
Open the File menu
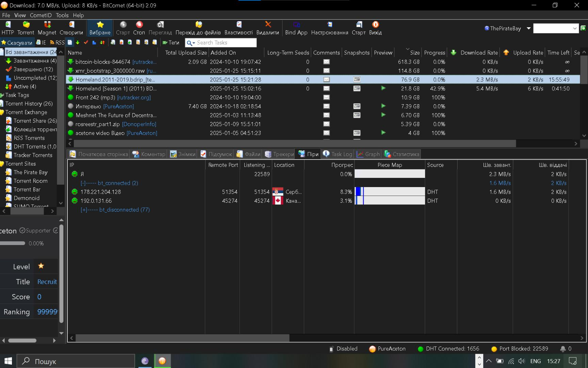point(6,15)
